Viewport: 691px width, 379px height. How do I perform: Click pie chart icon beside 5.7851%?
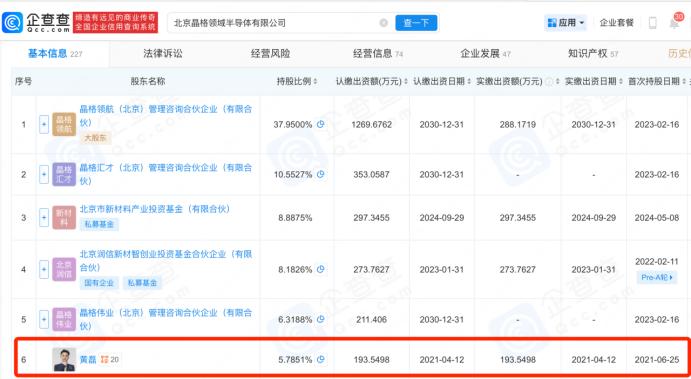point(321,360)
